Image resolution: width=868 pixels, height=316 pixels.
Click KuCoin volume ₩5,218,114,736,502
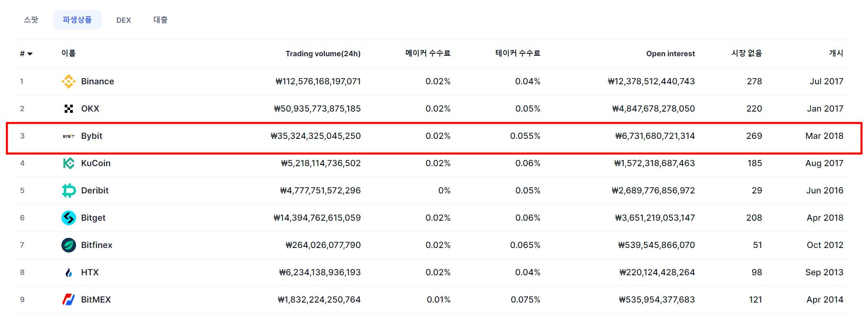click(x=321, y=163)
